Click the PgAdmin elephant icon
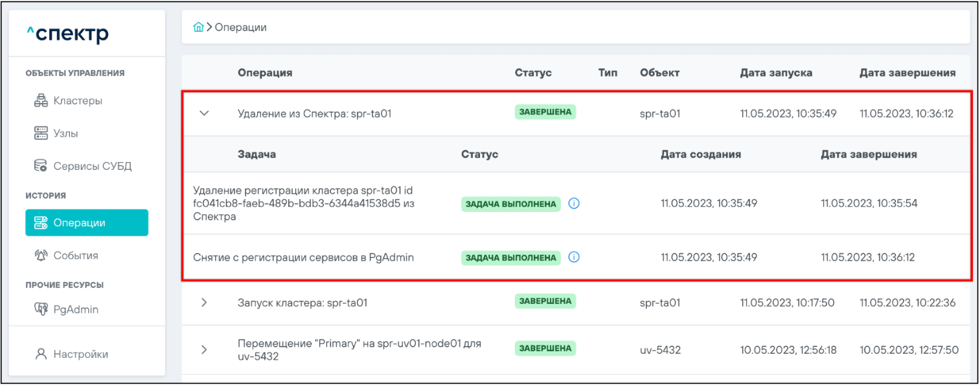Image resolution: width=980 pixels, height=385 pixels. (x=41, y=309)
